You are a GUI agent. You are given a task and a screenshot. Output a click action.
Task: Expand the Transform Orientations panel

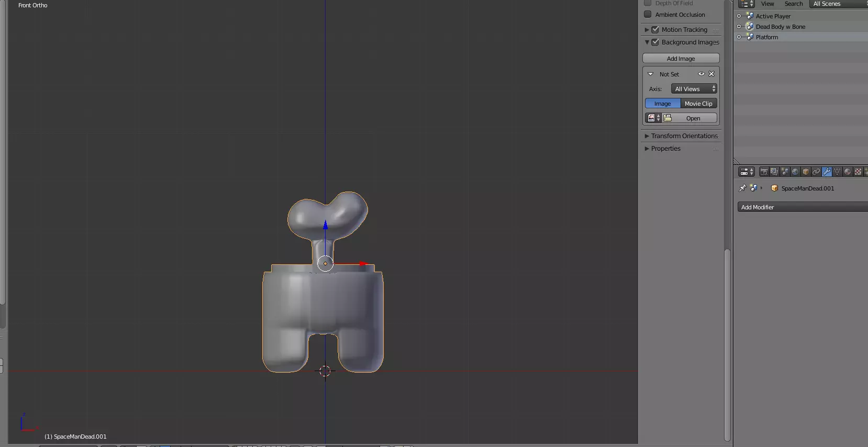pos(681,136)
